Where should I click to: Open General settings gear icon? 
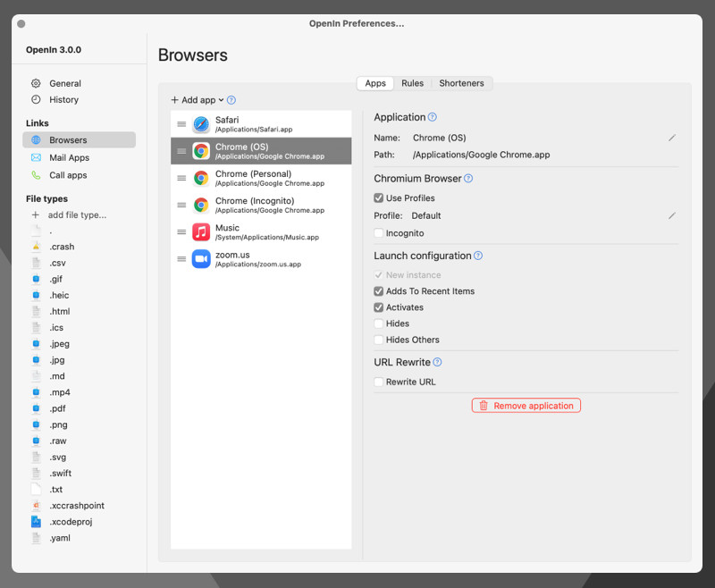(x=36, y=83)
